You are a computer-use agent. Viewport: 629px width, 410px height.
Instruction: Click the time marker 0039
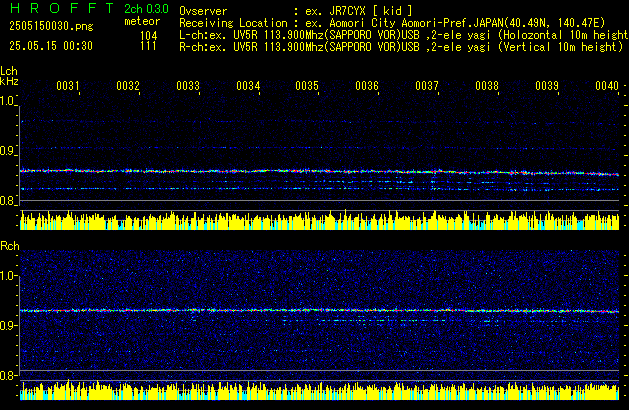(547, 86)
